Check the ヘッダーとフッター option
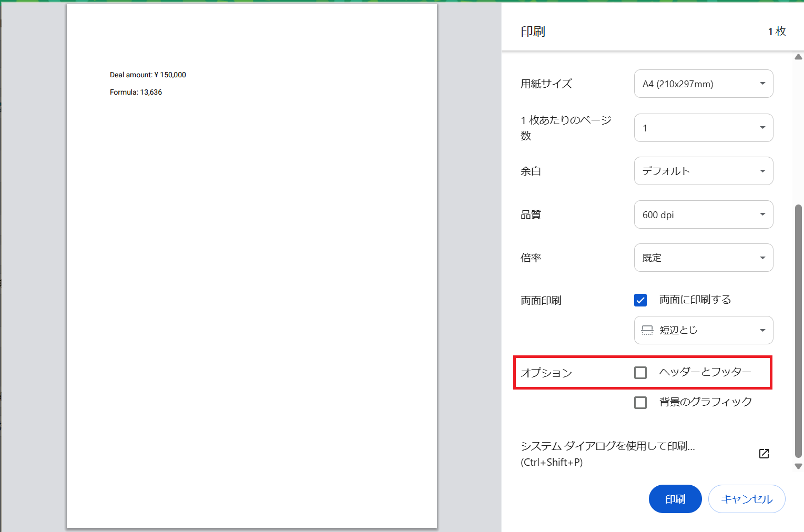Viewport: 804px width, 532px height. 640,373
